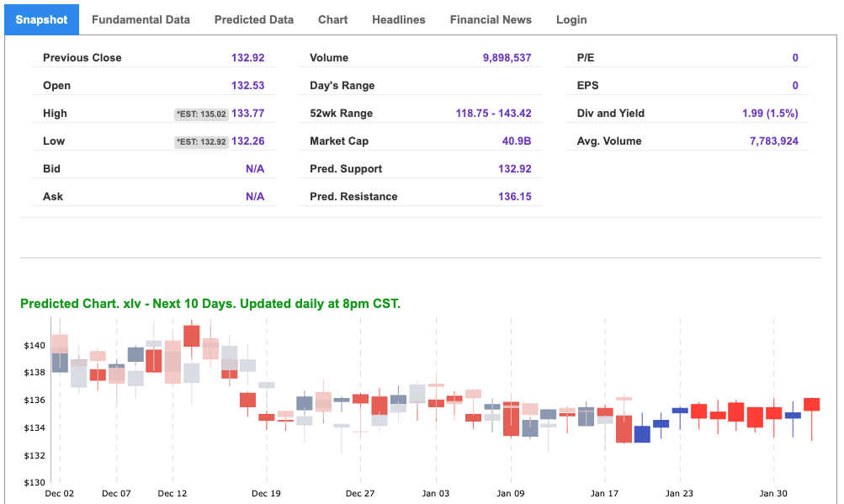Click the High value 133.77

tap(247, 113)
